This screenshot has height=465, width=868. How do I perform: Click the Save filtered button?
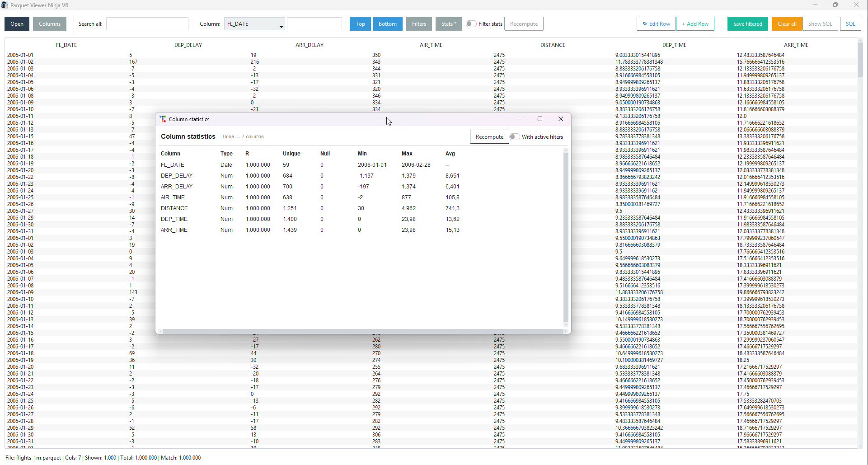coord(747,24)
